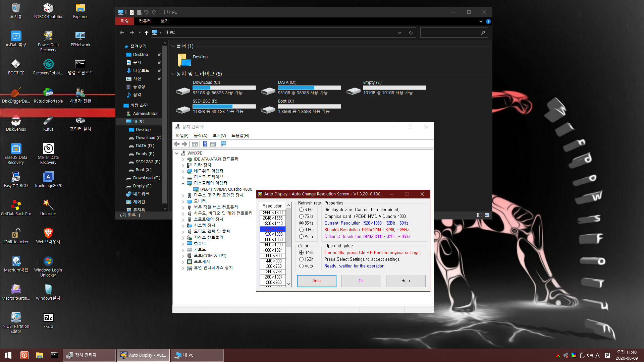Select 2560×1600 in the resolution list
The height and width of the screenshot is (362, 644).
(273, 213)
